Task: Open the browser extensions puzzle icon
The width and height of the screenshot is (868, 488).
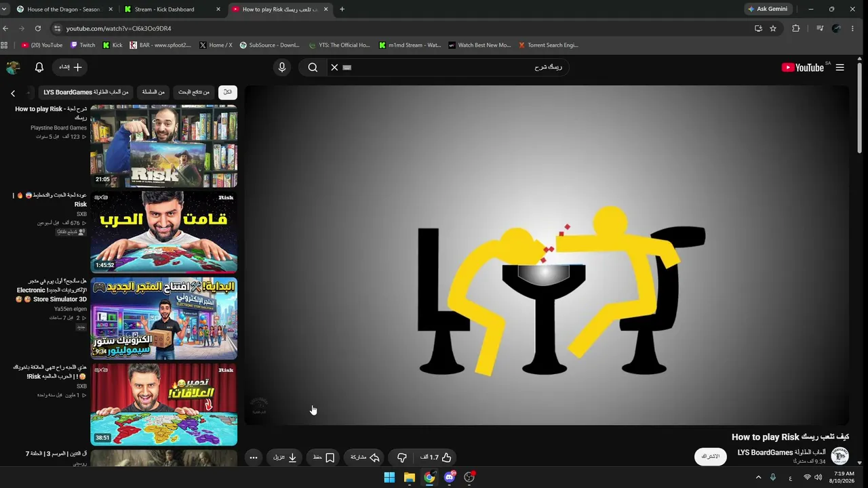Action: pyautogui.click(x=796, y=28)
